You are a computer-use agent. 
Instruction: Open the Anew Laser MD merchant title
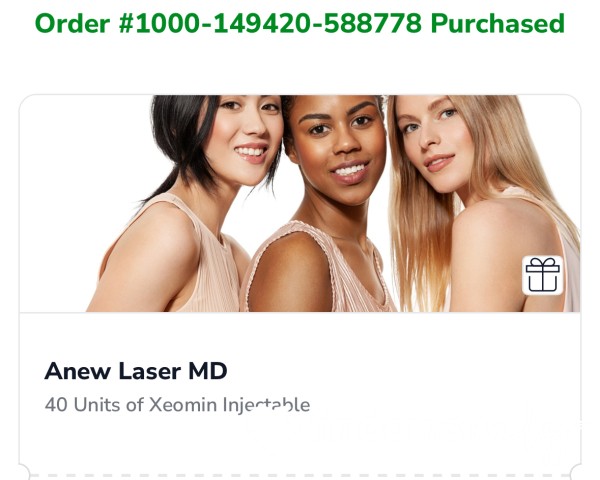coord(136,371)
